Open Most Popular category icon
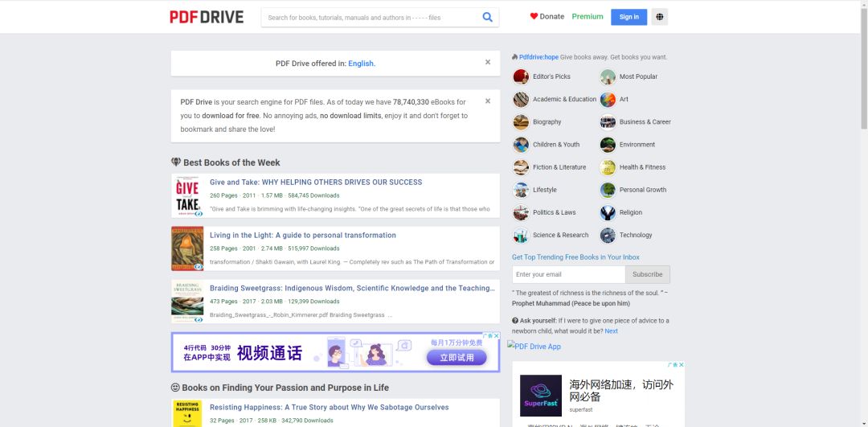The width and height of the screenshot is (868, 427). 608,76
